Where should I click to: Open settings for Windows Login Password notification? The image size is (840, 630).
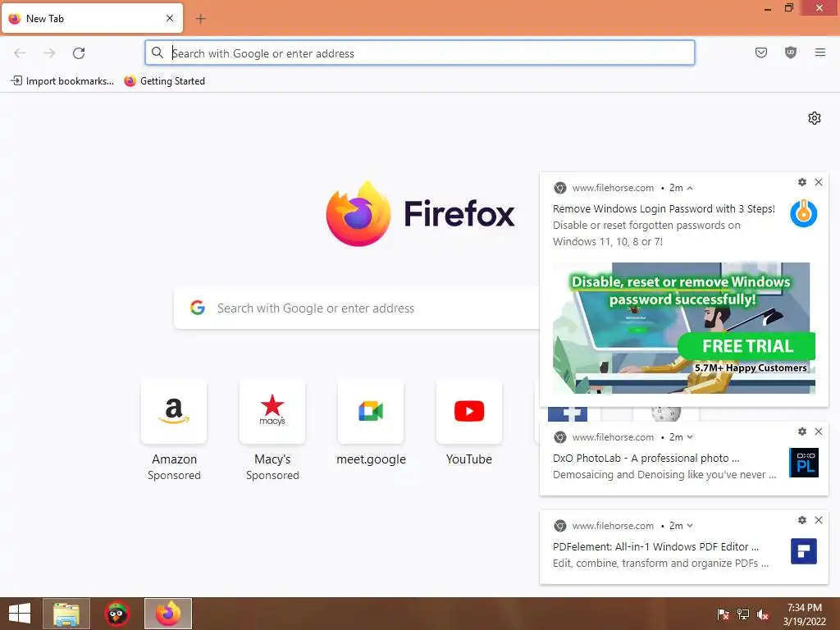[802, 182]
